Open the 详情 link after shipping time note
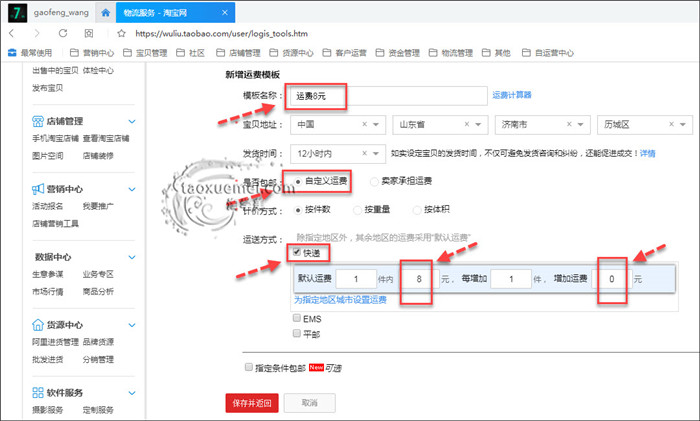 pyautogui.click(x=647, y=153)
